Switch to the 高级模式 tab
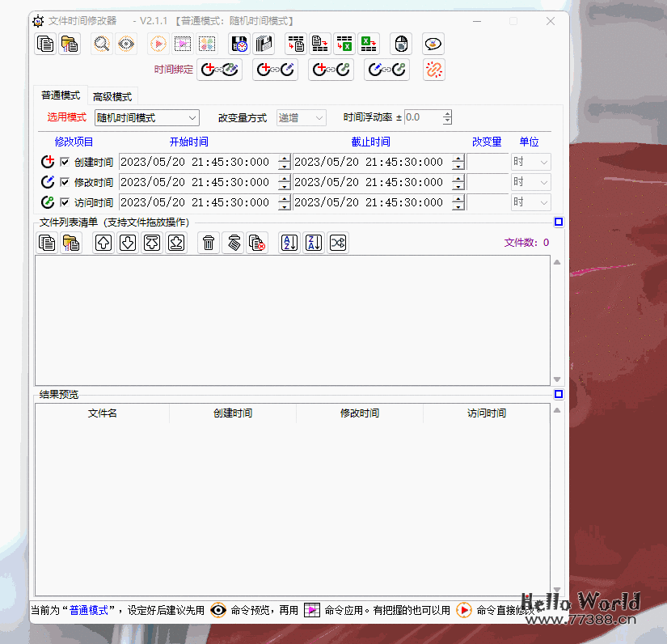The height and width of the screenshot is (644, 667). tap(113, 95)
